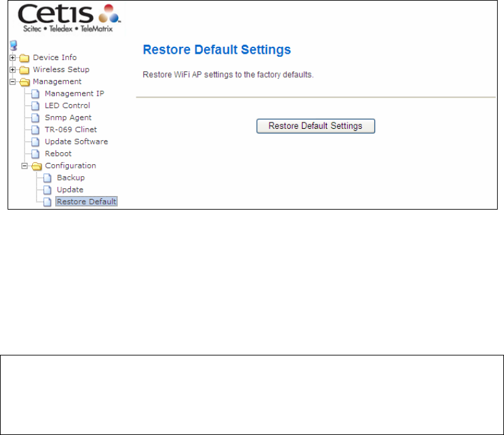The image size is (504, 435).
Task: Click the Reboot page icon
Action: [35, 154]
